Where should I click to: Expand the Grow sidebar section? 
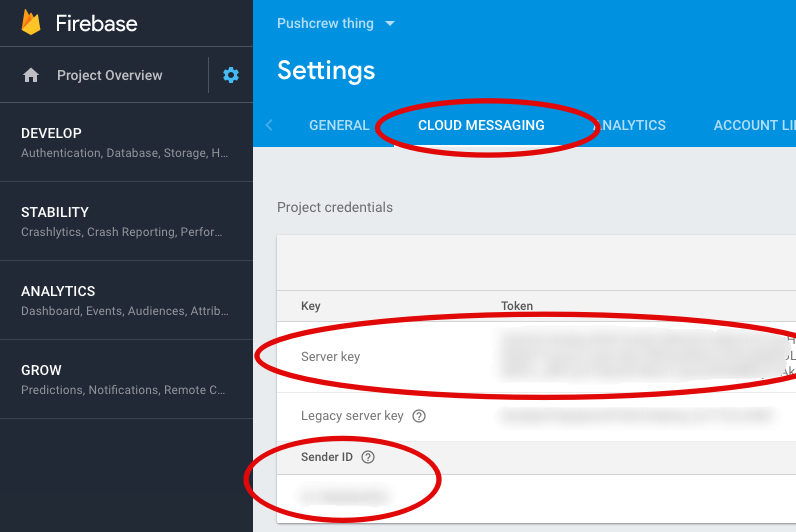click(126, 379)
